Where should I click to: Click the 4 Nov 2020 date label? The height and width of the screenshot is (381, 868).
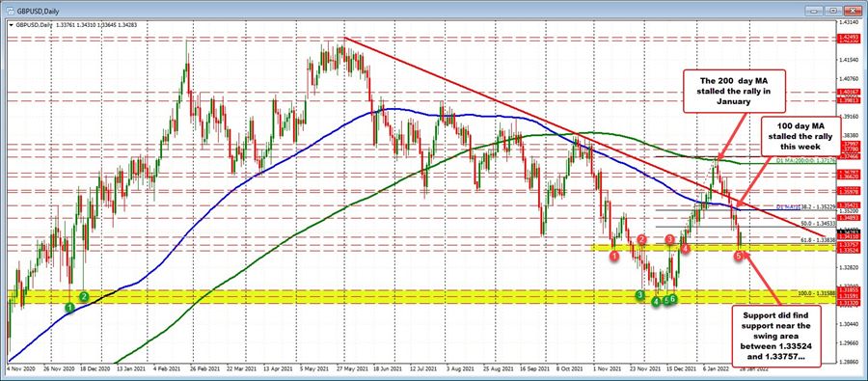tap(20, 367)
